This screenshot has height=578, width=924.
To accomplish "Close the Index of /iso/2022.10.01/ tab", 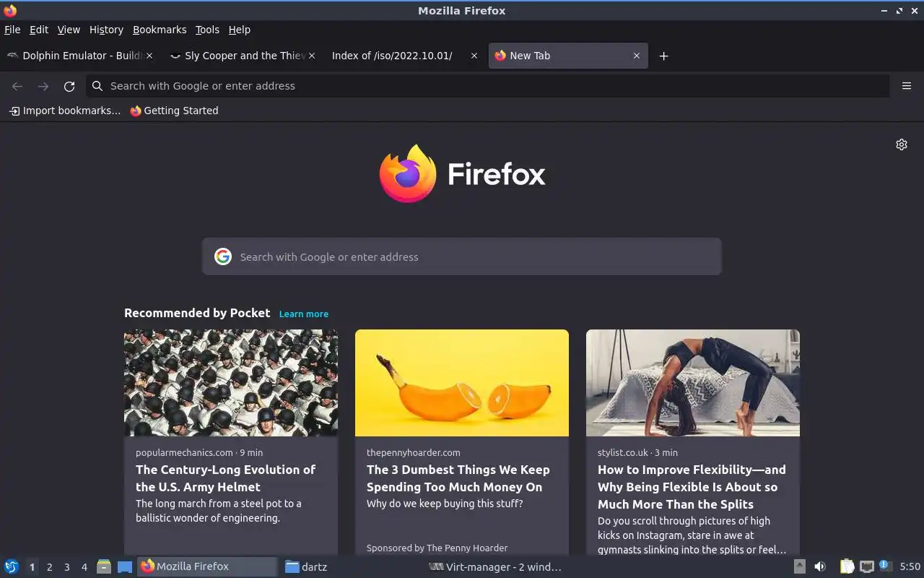I will point(474,56).
